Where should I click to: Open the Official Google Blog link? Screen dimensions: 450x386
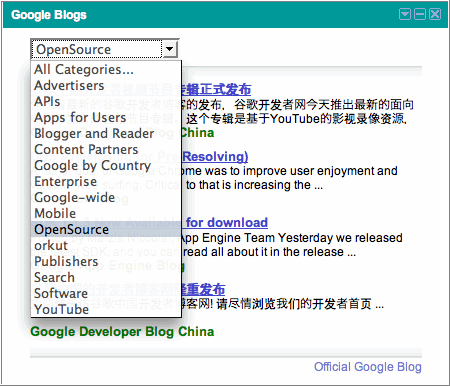[368, 367]
